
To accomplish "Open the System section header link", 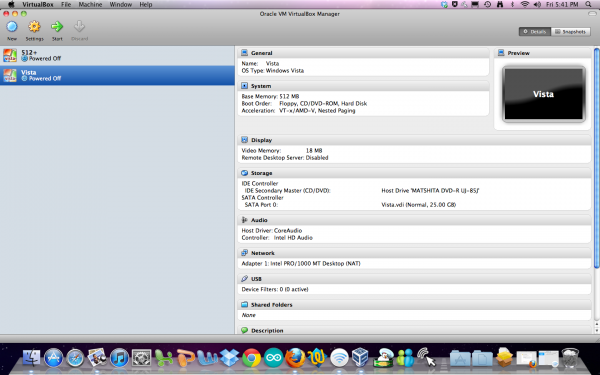I will click(261, 86).
